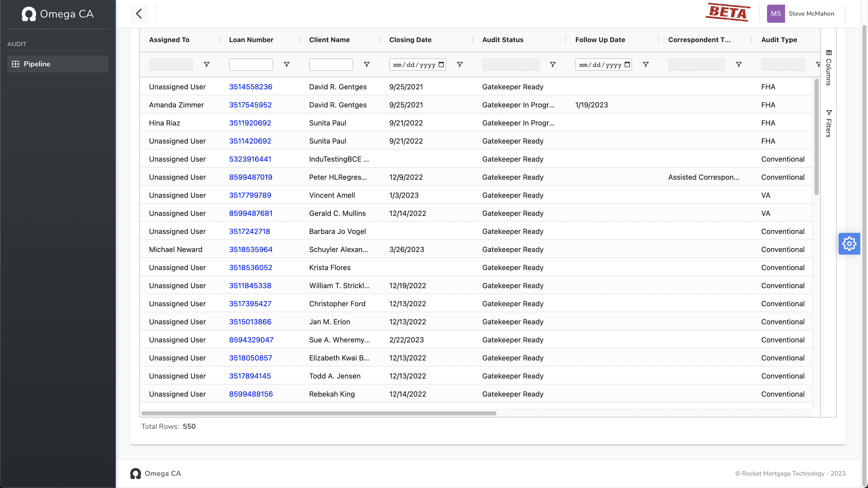
Task: Open loan 3518535964 link
Action: pos(250,250)
